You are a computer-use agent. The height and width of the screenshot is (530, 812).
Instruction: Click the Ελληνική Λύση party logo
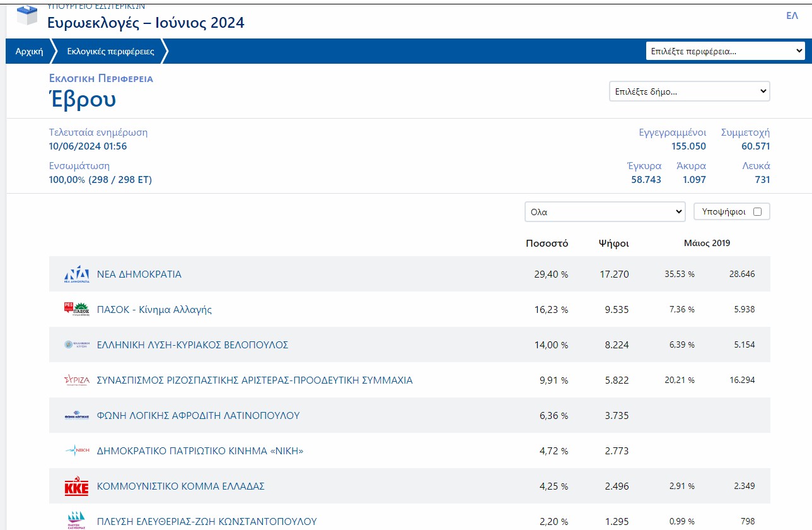tap(77, 344)
